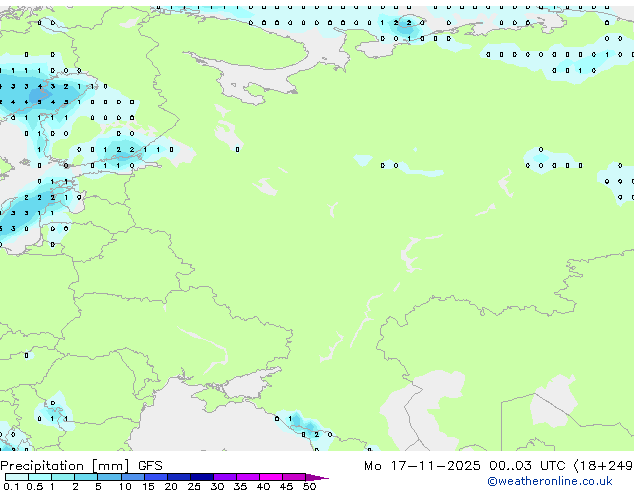Click the legend label '0.5'
Screen dimensions: 634x490
(x=34, y=486)
